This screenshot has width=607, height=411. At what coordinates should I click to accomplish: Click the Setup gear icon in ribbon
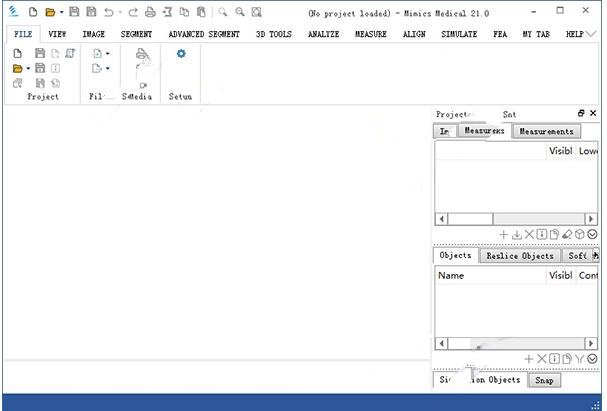point(181,54)
